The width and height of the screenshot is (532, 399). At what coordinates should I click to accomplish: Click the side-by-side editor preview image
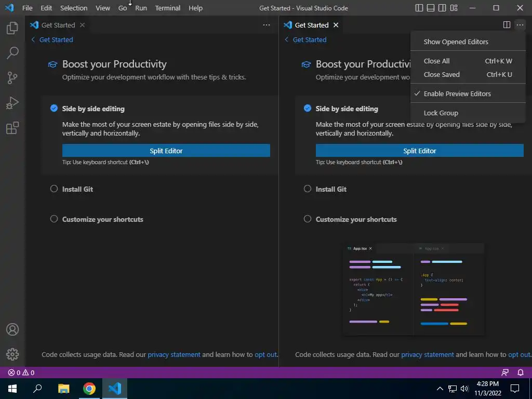coord(414,289)
